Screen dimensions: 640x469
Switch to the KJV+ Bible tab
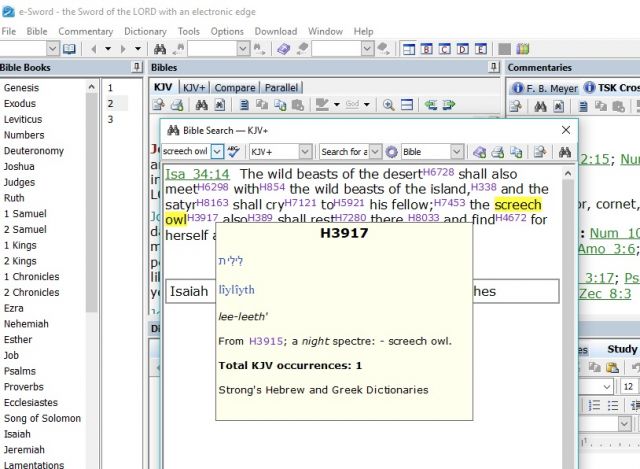coord(194,88)
